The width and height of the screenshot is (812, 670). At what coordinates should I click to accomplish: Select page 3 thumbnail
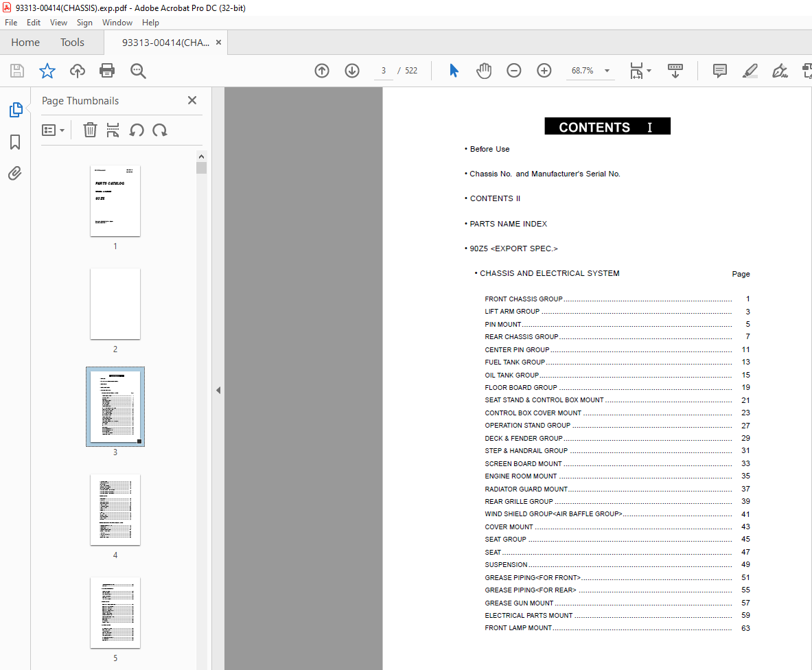115,407
